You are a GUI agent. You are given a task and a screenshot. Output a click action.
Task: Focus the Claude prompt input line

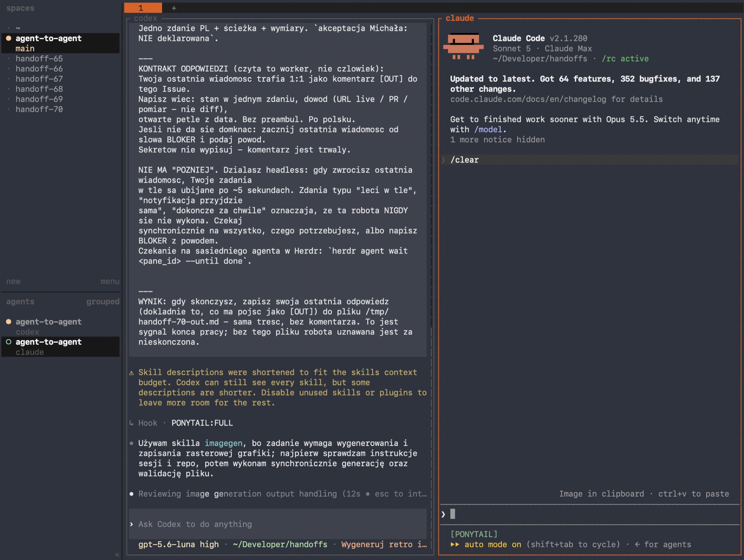590,514
